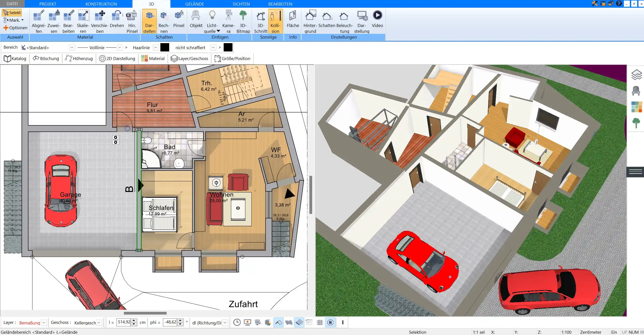Select the Verschieben material move tool
644x335 pixels.
pyautogui.click(x=100, y=21)
